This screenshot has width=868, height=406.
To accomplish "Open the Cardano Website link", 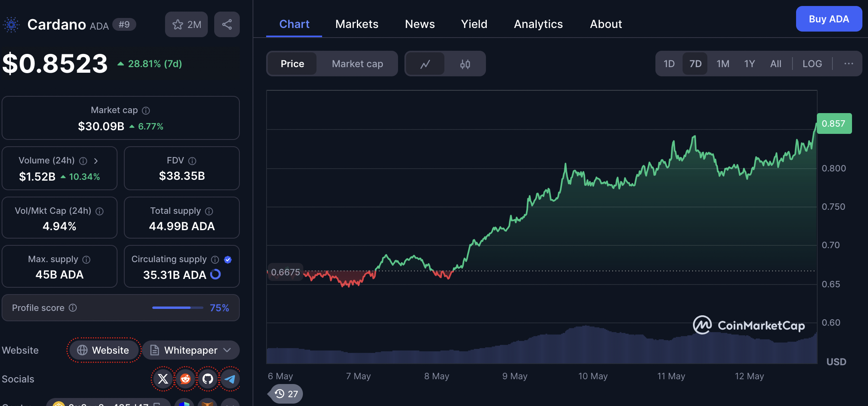I will pyautogui.click(x=104, y=350).
